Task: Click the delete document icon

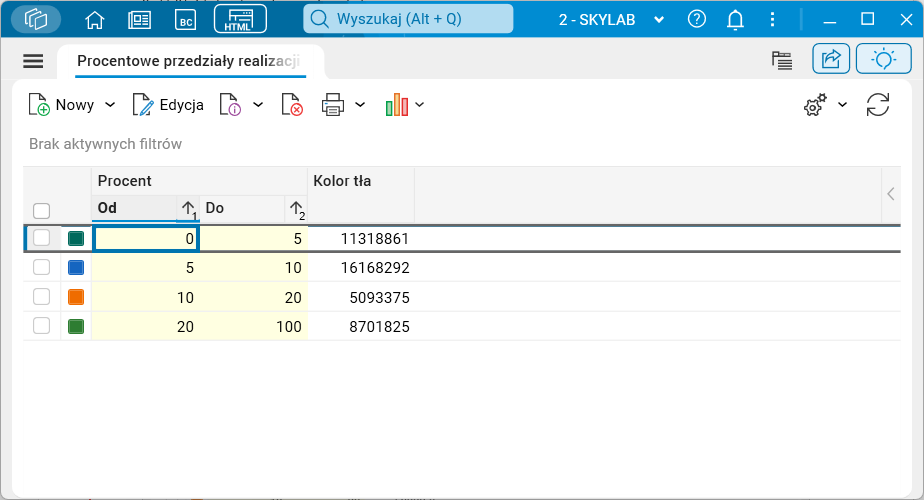Action: 292,105
